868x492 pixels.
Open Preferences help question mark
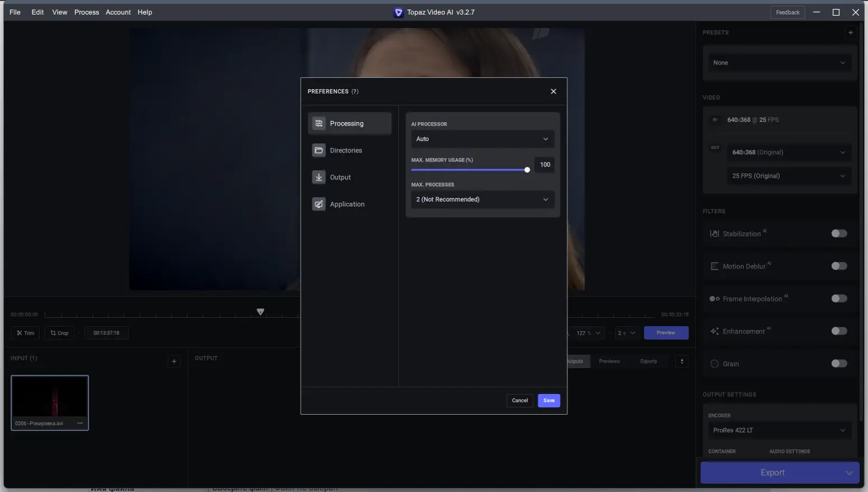[x=355, y=91]
